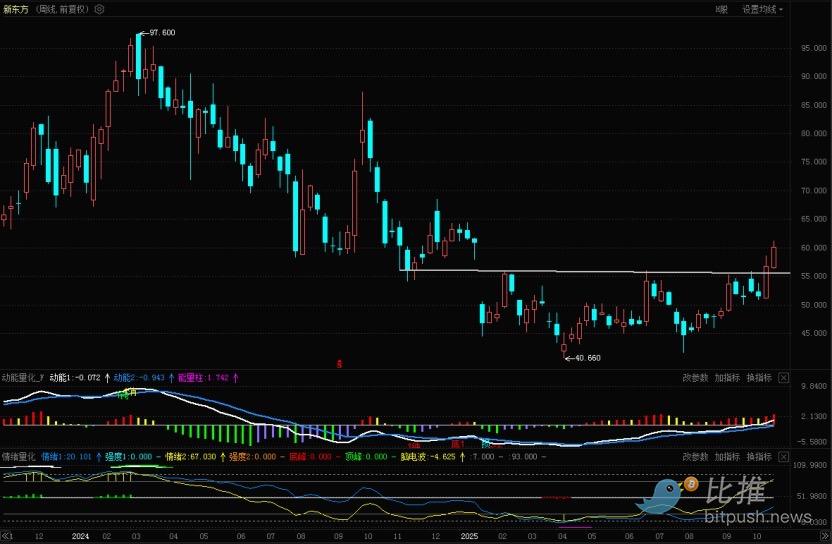
Task: Click the settings gear next to 新东方 title
Action: pyautogui.click(x=99, y=9)
